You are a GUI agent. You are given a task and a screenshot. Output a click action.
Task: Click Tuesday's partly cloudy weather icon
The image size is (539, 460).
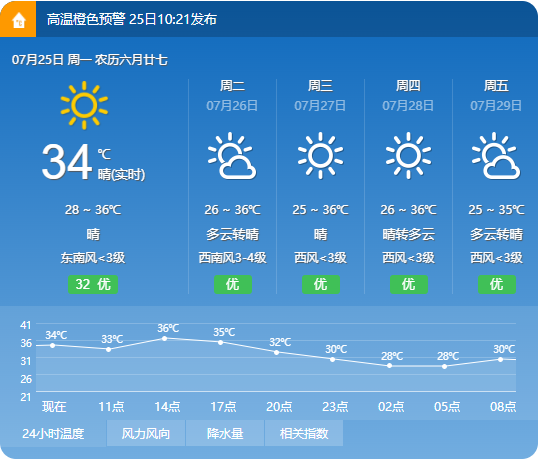point(232,156)
